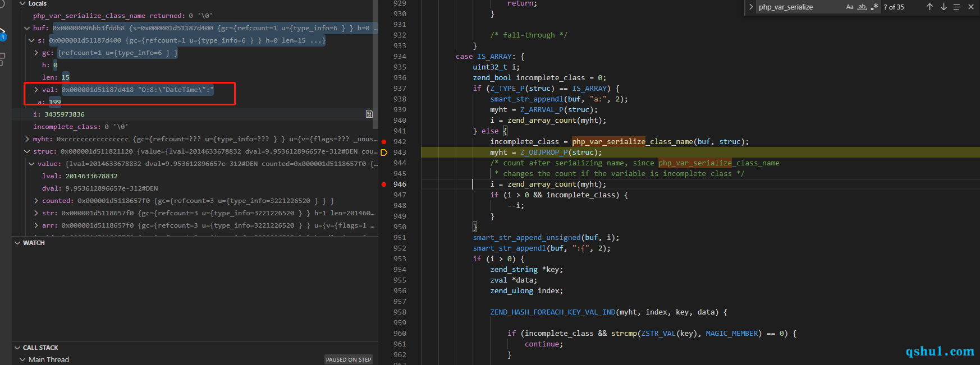
Task: Click 'uint32_t i;' on line 935
Action: pos(496,67)
